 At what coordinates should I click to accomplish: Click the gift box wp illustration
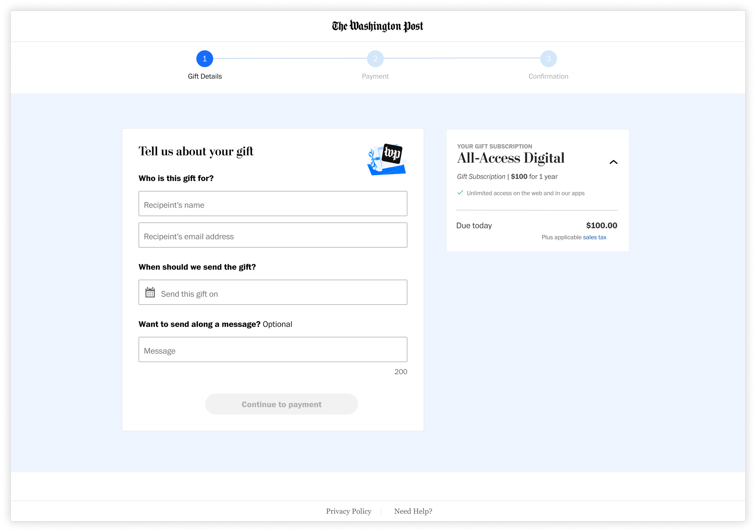pyautogui.click(x=387, y=160)
